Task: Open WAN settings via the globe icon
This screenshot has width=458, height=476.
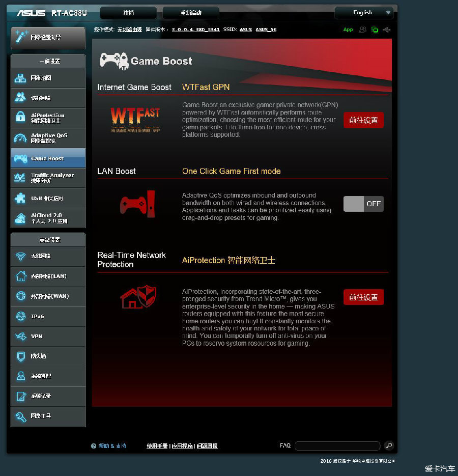Action: 21,296
